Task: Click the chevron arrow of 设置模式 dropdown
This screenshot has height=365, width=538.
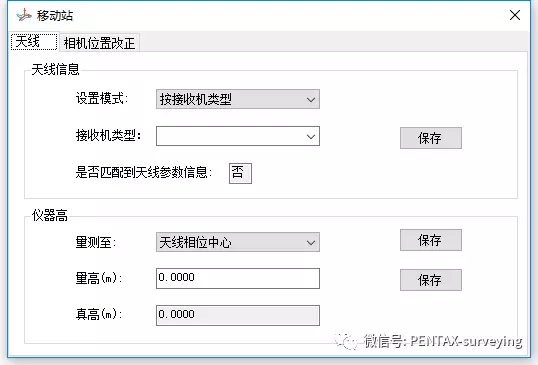Action: tap(311, 99)
